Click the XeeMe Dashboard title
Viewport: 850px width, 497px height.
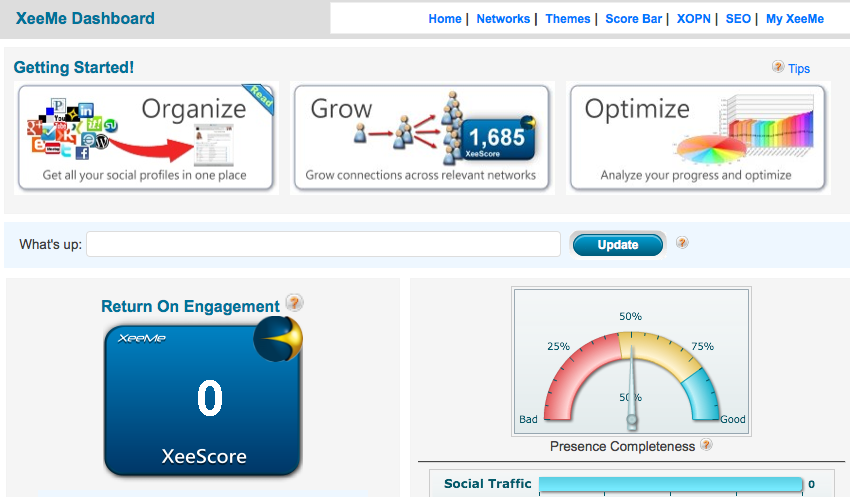[85, 18]
